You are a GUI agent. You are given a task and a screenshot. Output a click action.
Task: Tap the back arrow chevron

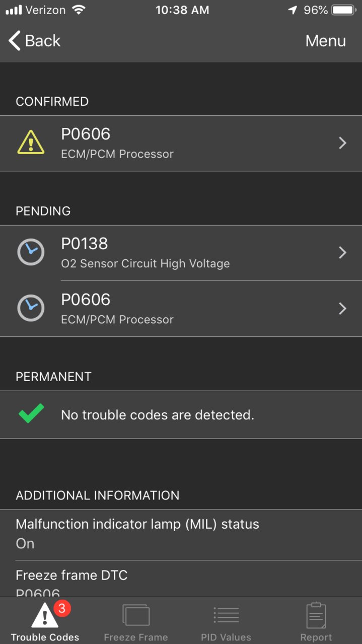click(15, 40)
